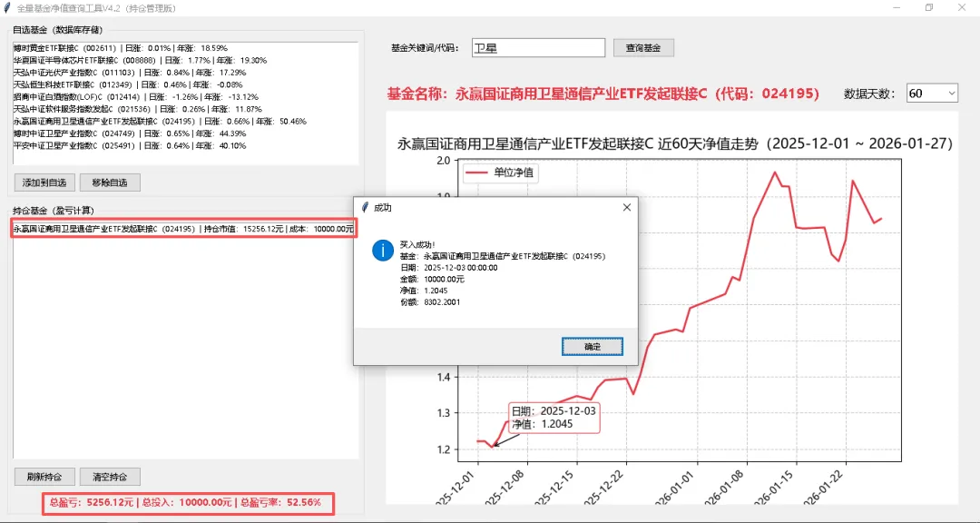Focus the fund keyword input containing 卫星
Image resolution: width=980 pixels, height=523 pixels.
[x=538, y=47]
